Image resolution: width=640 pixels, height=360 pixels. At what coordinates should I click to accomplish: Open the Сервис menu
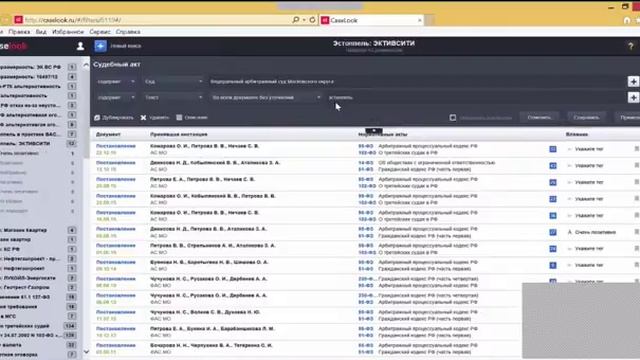100,32
